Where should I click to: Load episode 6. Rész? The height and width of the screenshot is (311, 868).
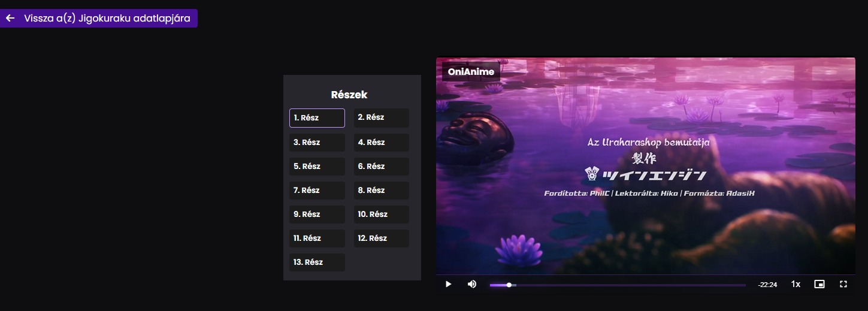382,167
